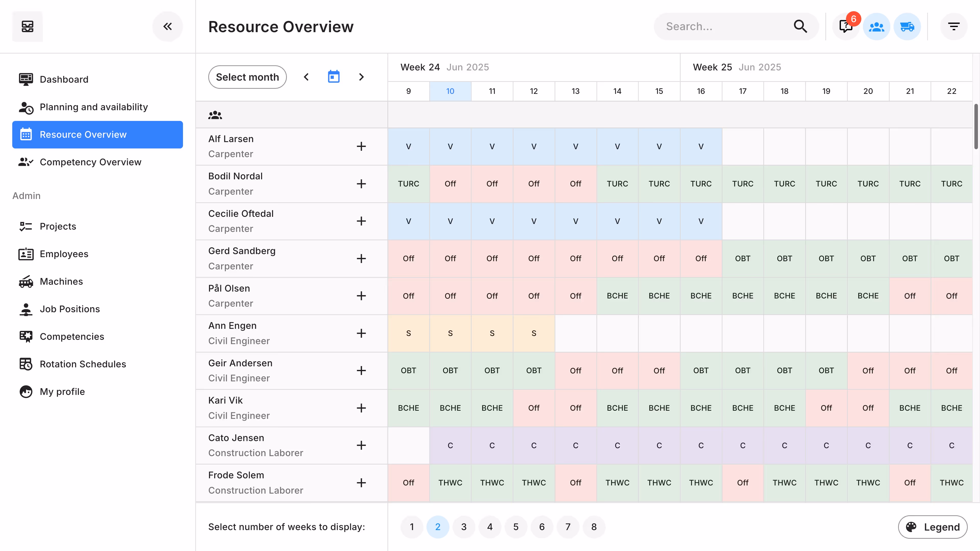Click Geir Andersen's OBT cell on day 9

(x=408, y=370)
